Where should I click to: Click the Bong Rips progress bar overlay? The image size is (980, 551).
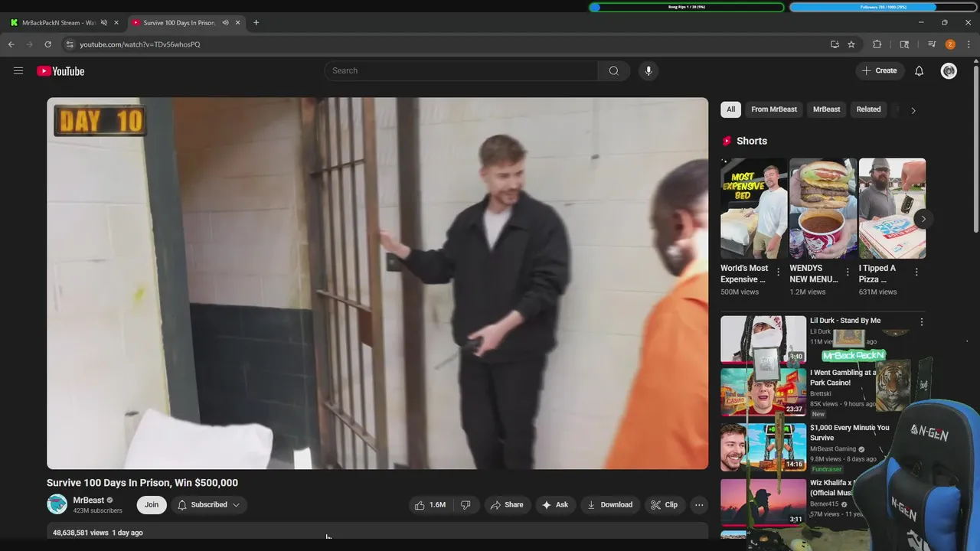(686, 7)
